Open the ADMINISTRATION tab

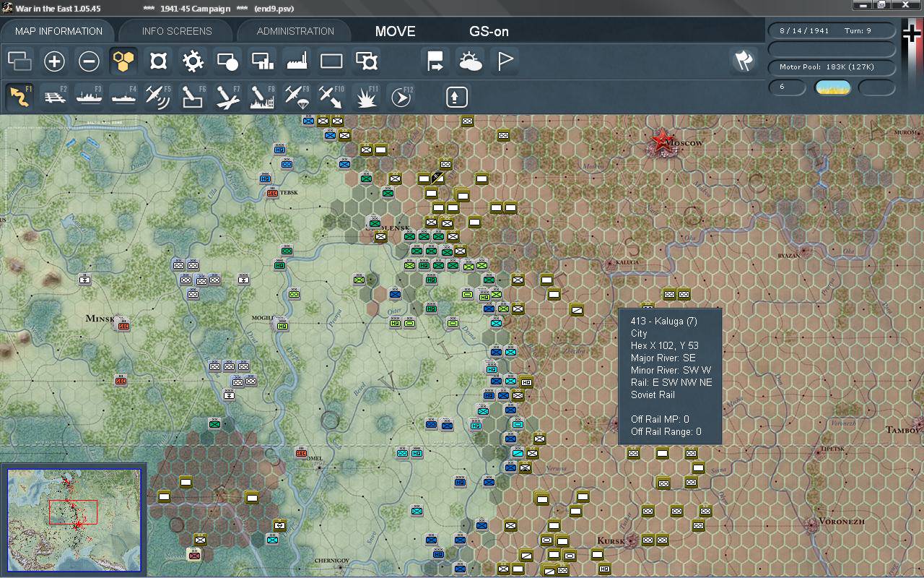coord(295,31)
